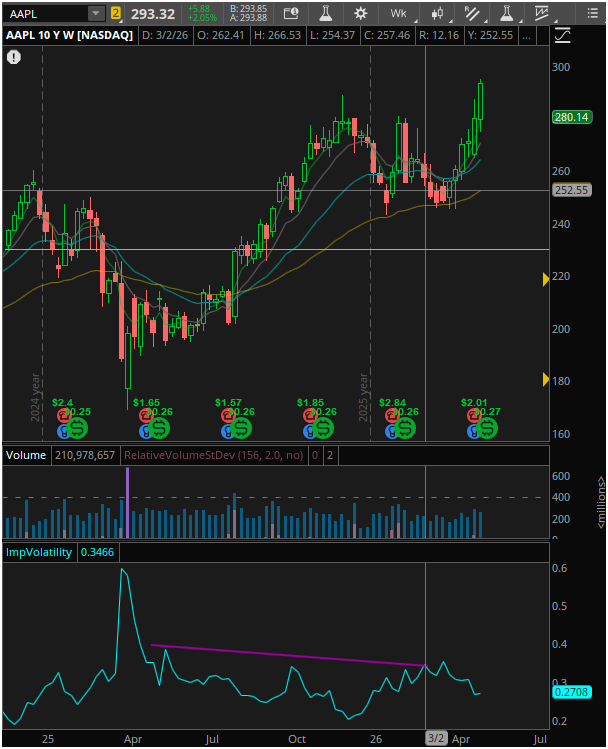Screen dimensions: 608x749
Task: Click the H: 266.53 high value
Action: [277, 35]
